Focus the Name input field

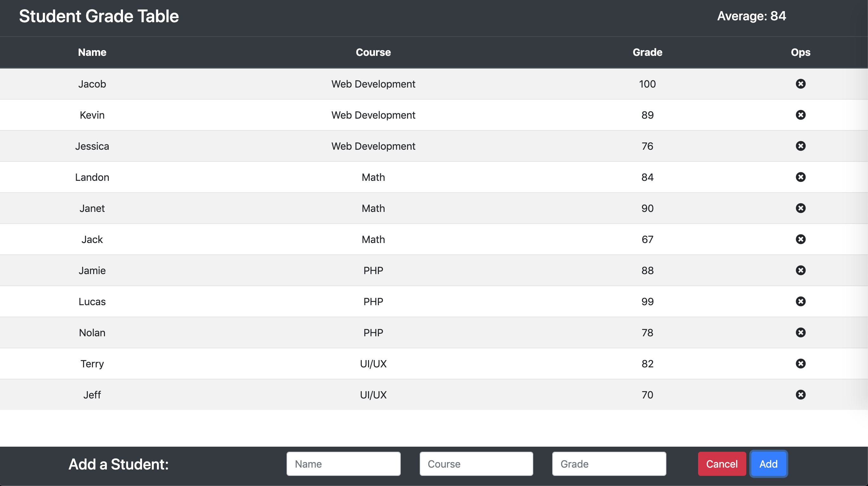[343, 464]
